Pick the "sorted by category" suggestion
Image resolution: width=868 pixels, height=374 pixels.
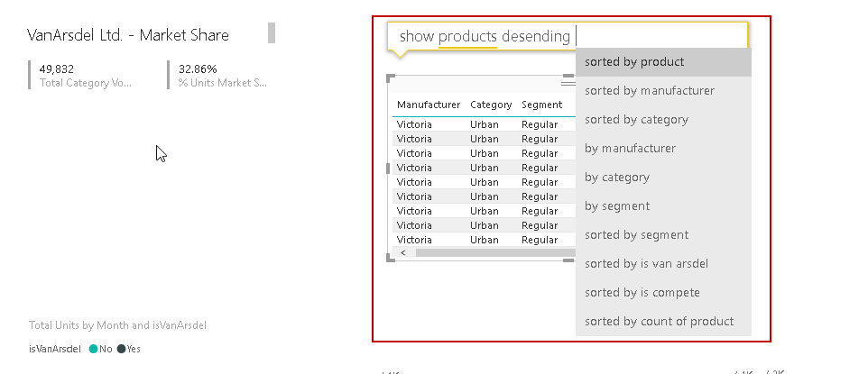(x=663, y=120)
